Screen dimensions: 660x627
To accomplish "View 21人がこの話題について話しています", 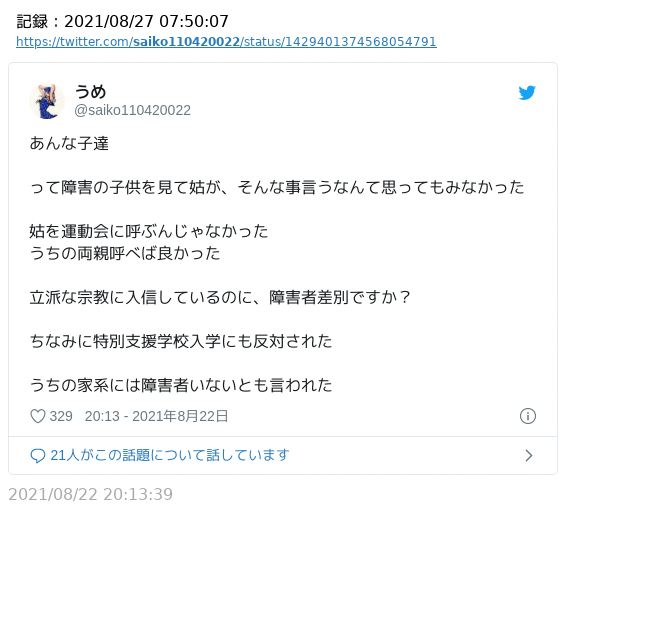I will click(x=170, y=455).
